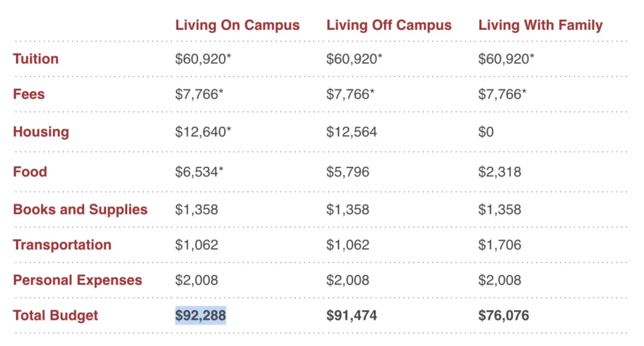Image resolution: width=644 pixels, height=346 pixels.
Task: Click the $12,640 on-campus housing amount
Action: click(x=201, y=132)
